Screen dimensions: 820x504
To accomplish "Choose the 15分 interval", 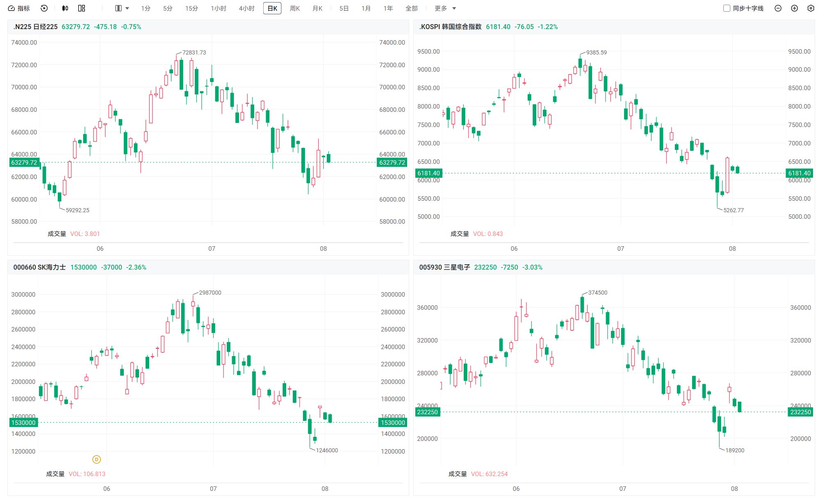I will 191,8.
